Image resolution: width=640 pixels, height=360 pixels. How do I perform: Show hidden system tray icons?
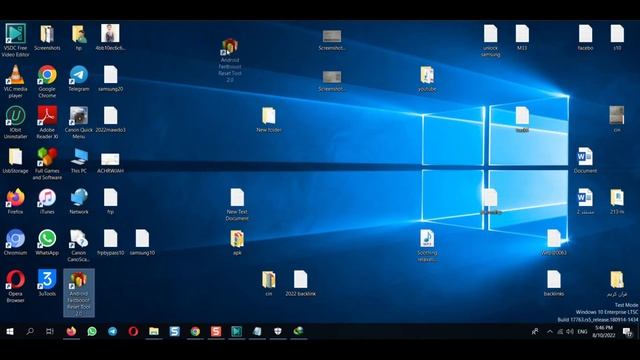[x=550, y=331]
